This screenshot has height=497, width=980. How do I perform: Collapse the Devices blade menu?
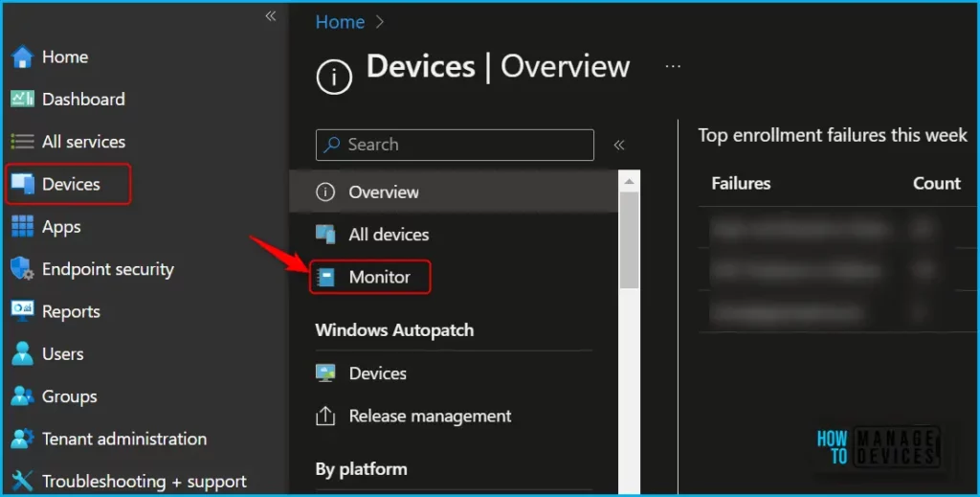pyautogui.click(x=619, y=145)
